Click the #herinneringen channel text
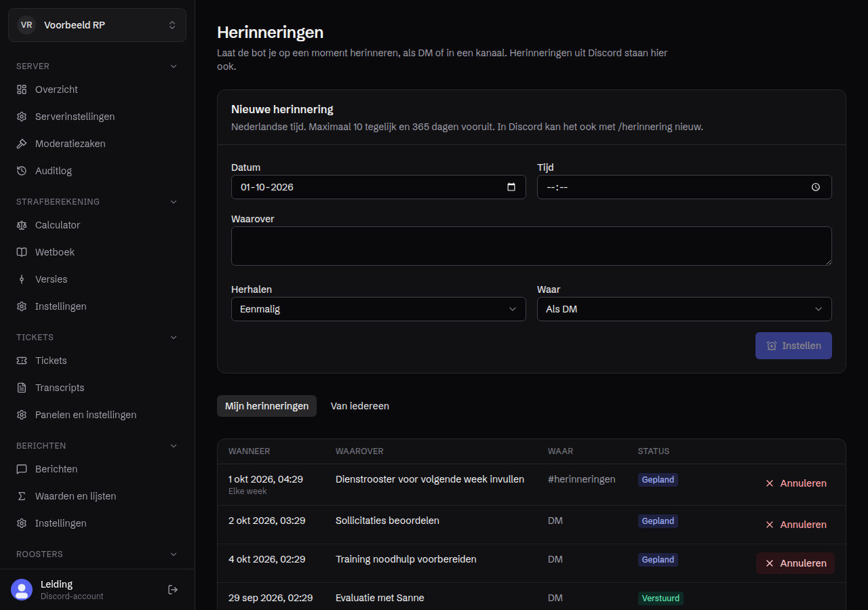Image resolution: width=868 pixels, height=610 pixels. point(581,479)
